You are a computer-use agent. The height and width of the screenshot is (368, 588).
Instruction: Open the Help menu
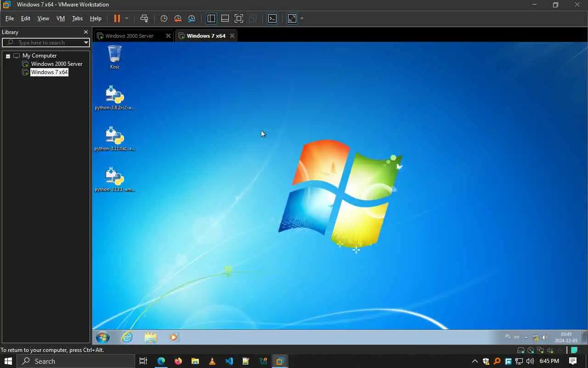point(96,18)
